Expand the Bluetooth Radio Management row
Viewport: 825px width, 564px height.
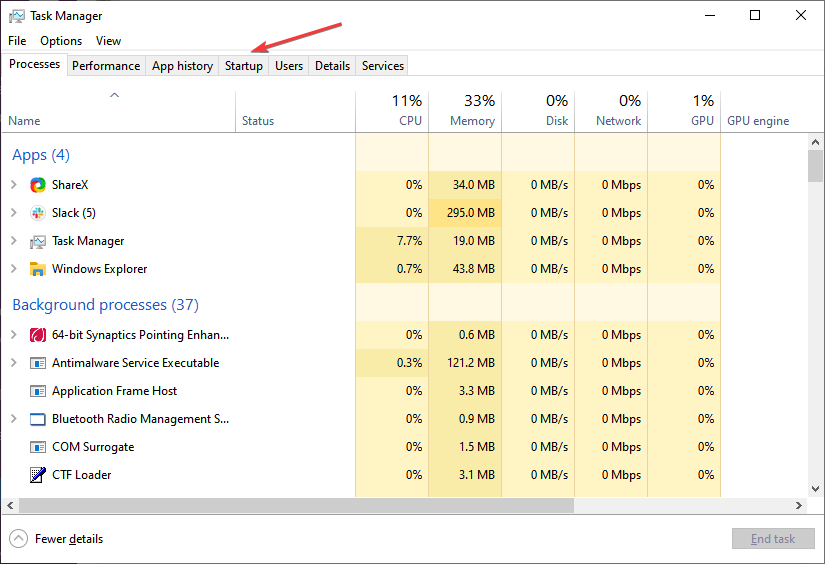tap(14, 419)
